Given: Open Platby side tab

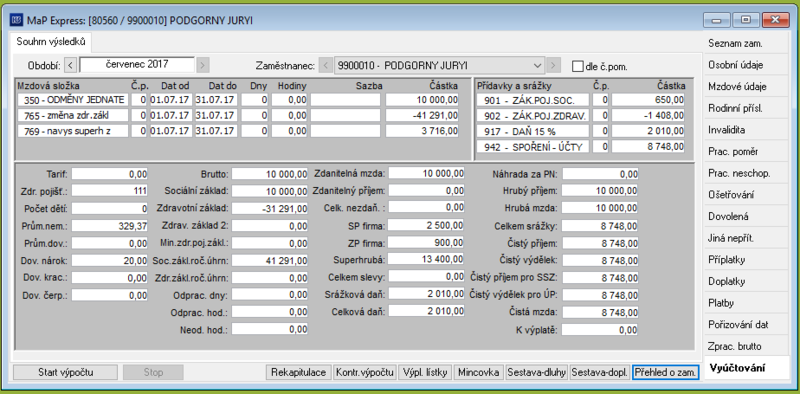Looking at the screenshot, I should (746, 303).
